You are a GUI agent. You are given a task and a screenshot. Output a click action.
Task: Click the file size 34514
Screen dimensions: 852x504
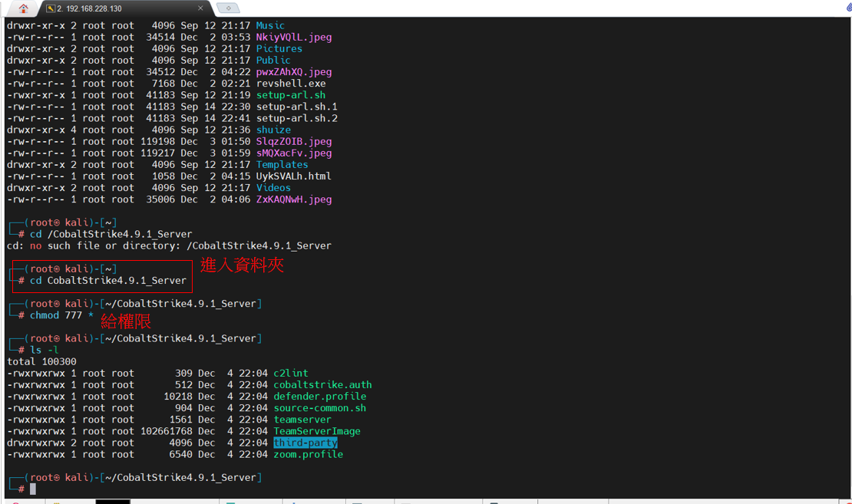160,38
